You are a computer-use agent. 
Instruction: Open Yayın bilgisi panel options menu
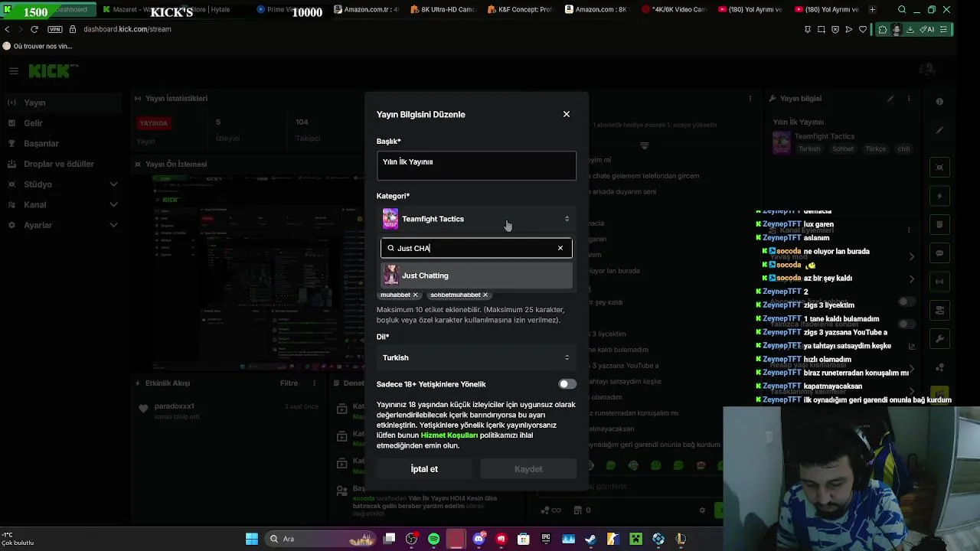click(x=909, y=99)
